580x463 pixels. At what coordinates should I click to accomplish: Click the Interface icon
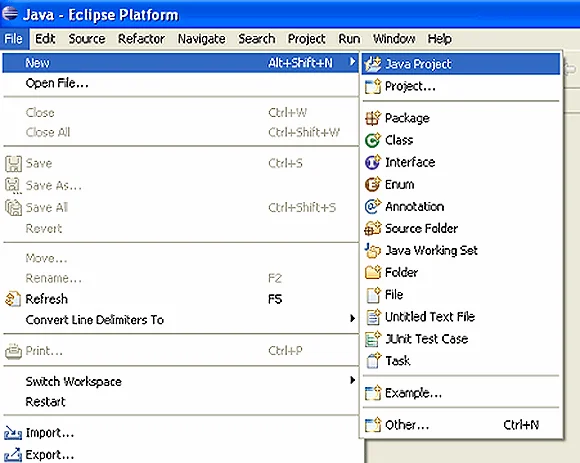(372, 162)
